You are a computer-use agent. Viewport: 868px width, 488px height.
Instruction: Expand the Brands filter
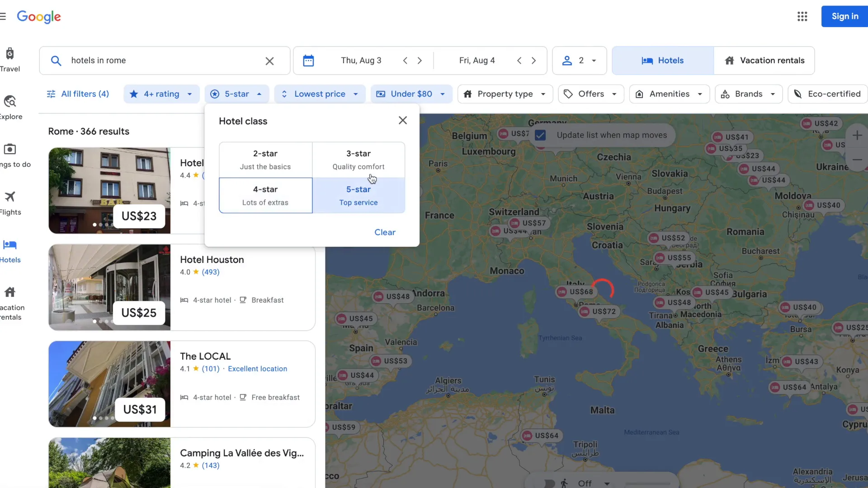click(749, 94)
